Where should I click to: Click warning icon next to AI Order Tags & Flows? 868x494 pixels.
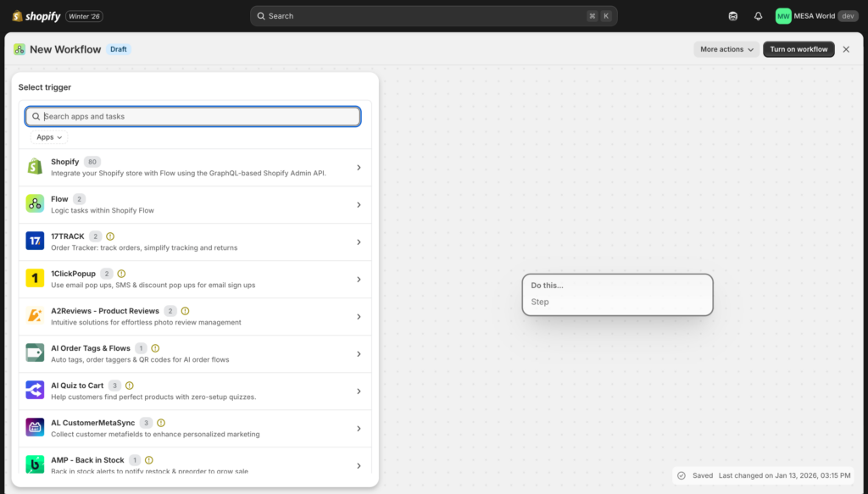[155, 348]
